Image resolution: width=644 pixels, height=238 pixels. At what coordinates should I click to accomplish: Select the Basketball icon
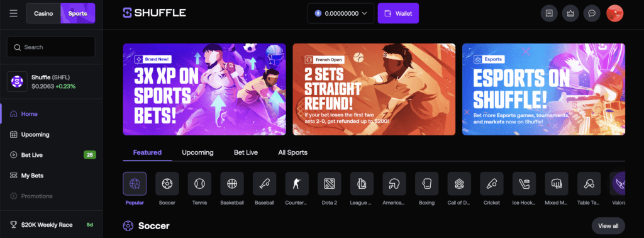point(231,184)
